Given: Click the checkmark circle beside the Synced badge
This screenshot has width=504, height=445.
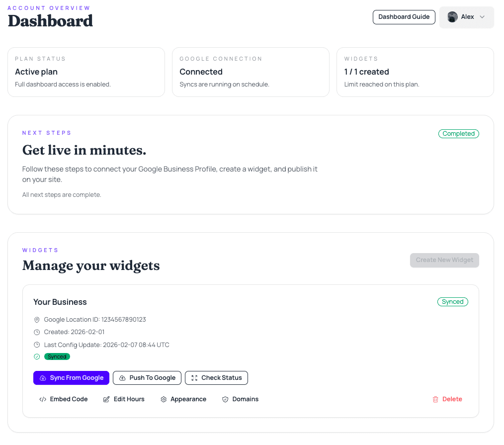Looking at the screenshot, I should (x=36, y=356).
